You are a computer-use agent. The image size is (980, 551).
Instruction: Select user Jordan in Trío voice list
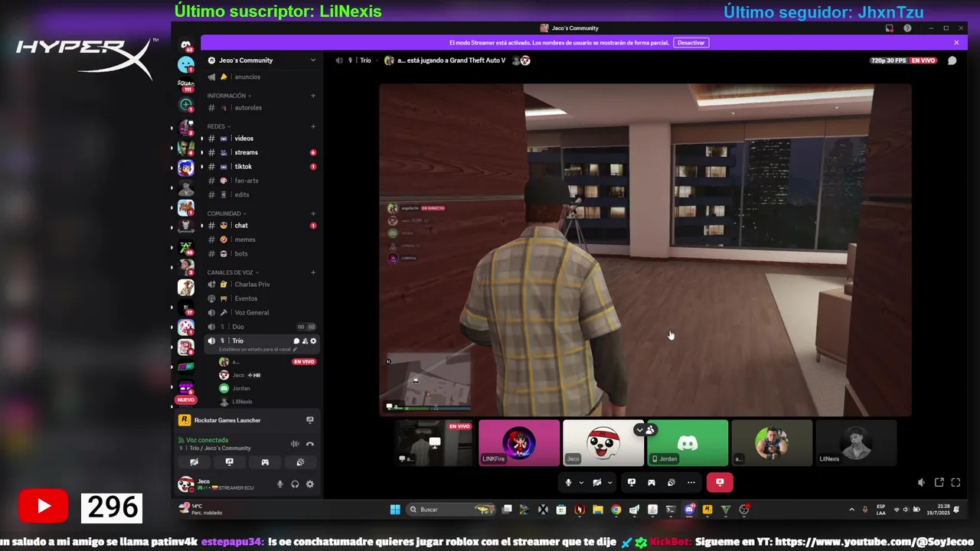click(x=268, y=388)
